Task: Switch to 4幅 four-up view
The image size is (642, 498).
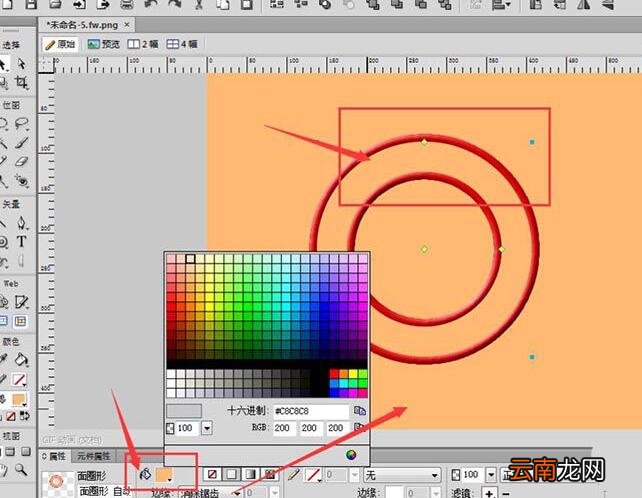Action: pyautogui.click(x=182, y=44)
